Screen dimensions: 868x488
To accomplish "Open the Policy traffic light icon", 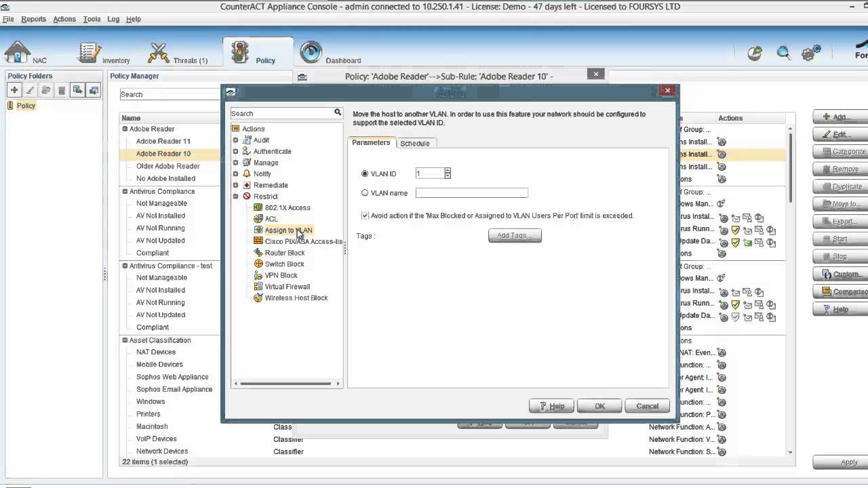I will [x=240, y=52].
